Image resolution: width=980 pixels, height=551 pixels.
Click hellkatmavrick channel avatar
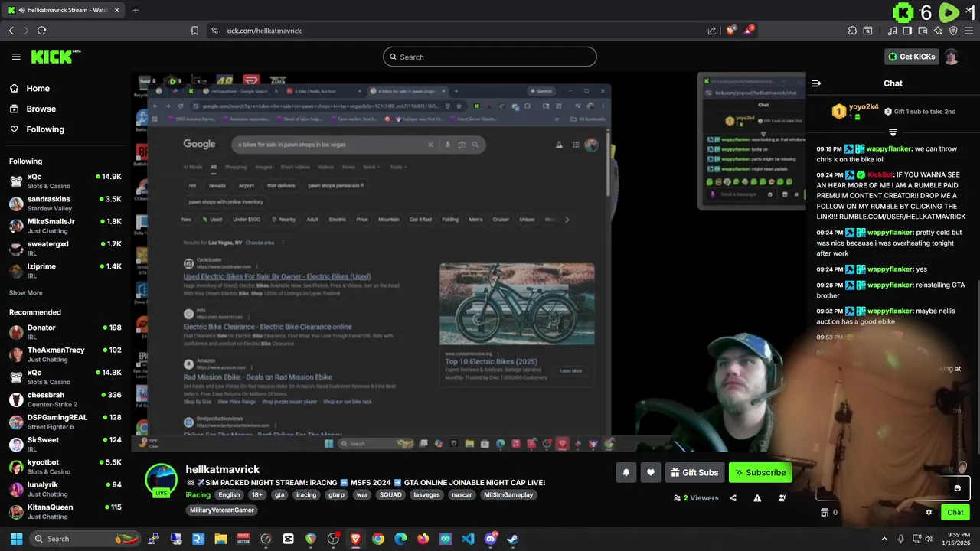[x=162, y=480]
